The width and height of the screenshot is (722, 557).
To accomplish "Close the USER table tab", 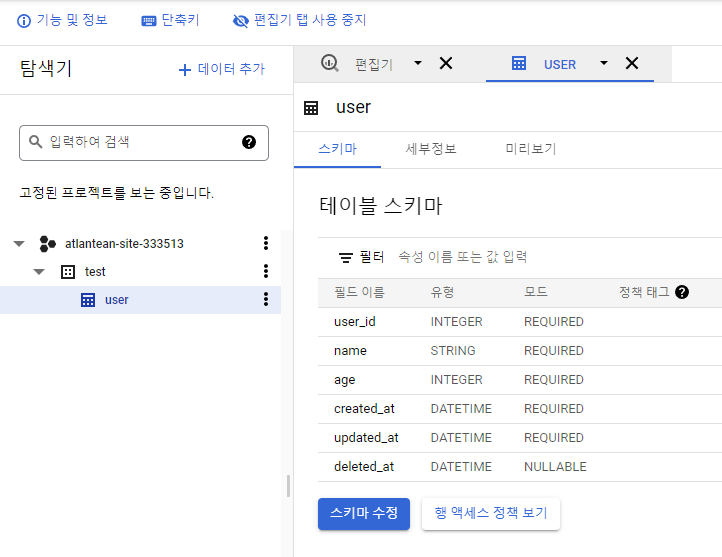I will point(632,63).
